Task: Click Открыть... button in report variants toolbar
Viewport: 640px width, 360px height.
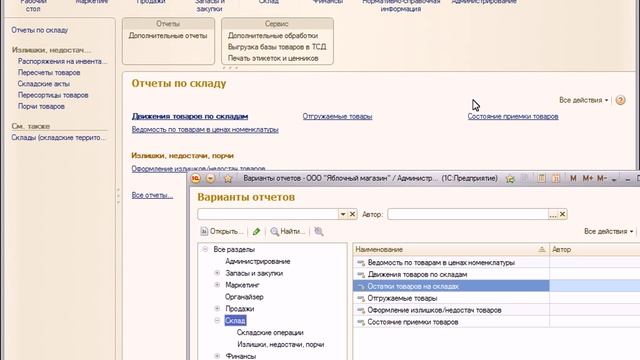Action: [222, 231]
